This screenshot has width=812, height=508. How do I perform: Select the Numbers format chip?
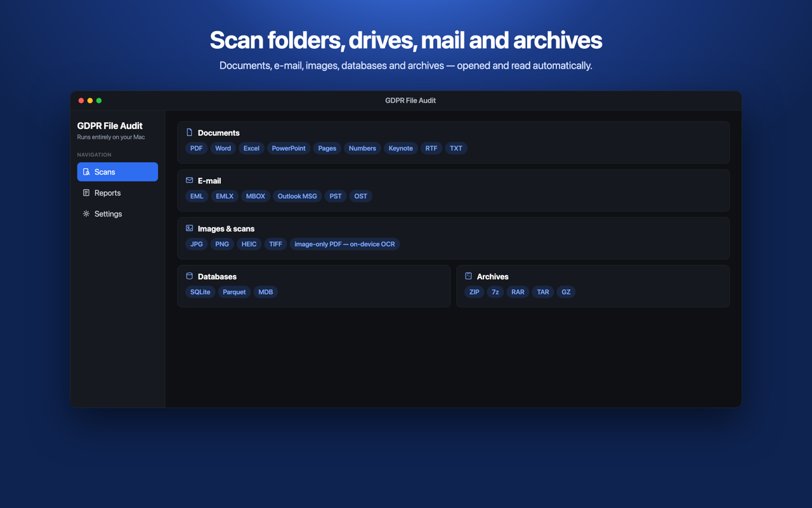362,149
